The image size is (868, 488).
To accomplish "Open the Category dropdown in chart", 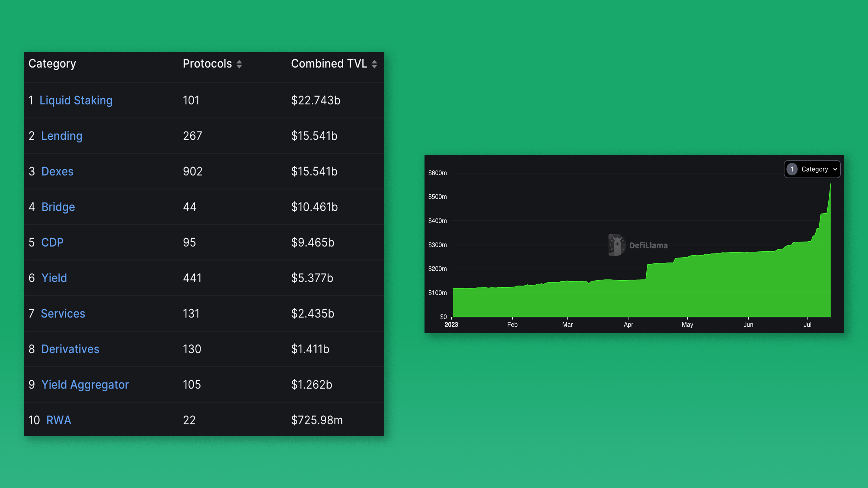I will 814,169.
